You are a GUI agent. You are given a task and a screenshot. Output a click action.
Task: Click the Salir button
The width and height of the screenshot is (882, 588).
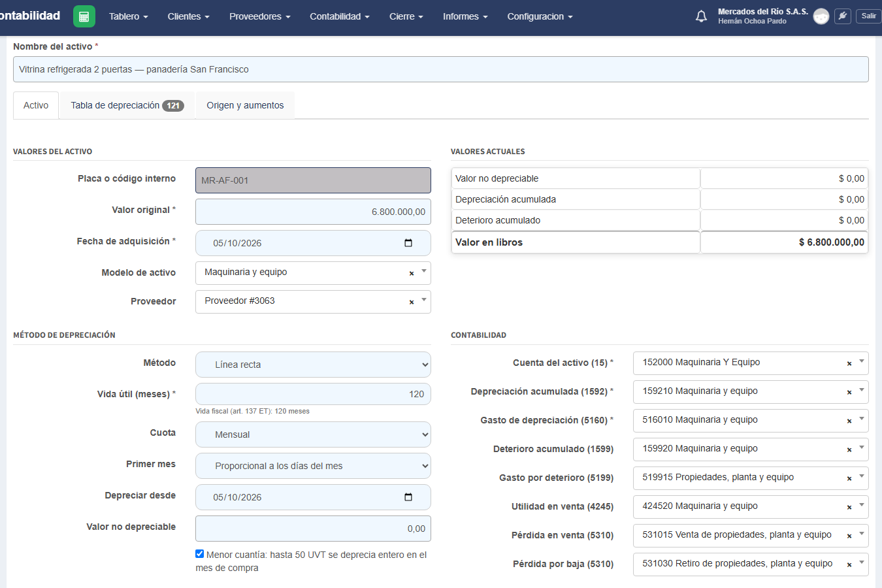[x=869, y=16]
